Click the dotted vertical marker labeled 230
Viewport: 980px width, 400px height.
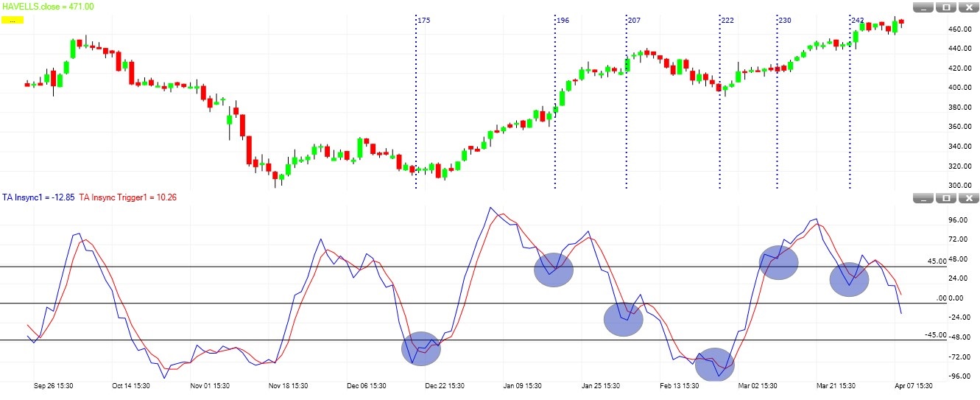(777, 103)
